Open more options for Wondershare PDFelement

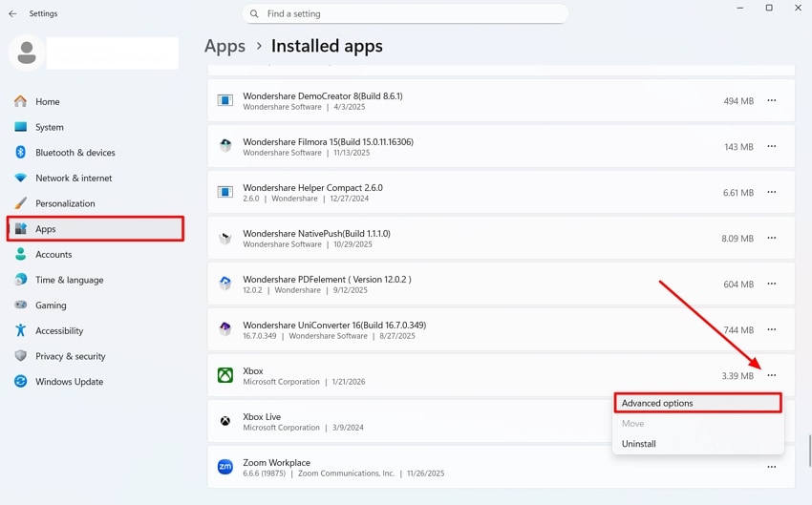click(x=772, y=284)
